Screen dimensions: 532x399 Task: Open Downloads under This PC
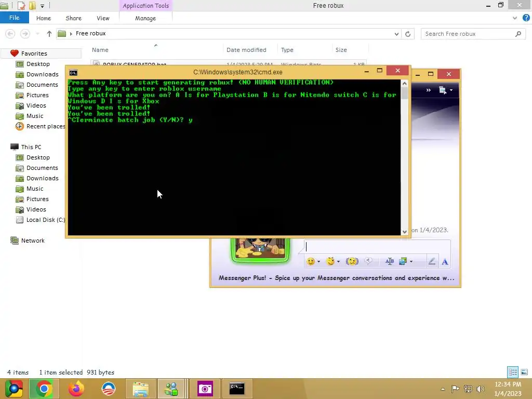coord(43,178)
